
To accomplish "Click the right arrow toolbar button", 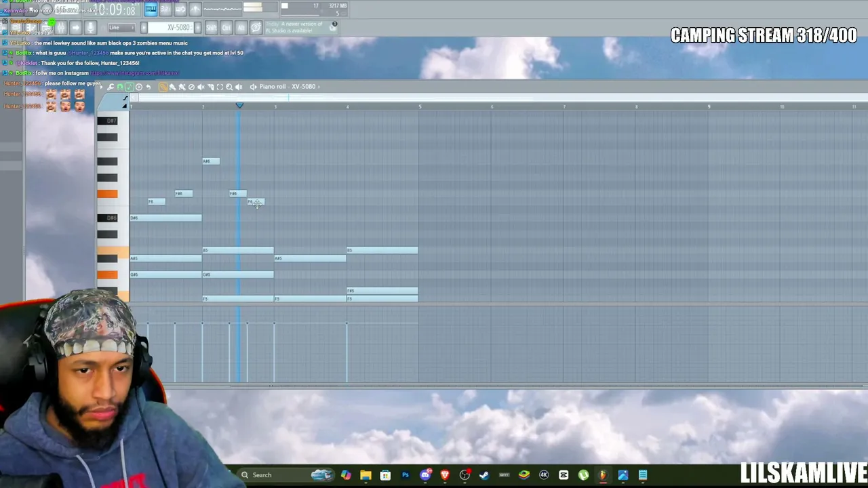I will pos(75,28).
